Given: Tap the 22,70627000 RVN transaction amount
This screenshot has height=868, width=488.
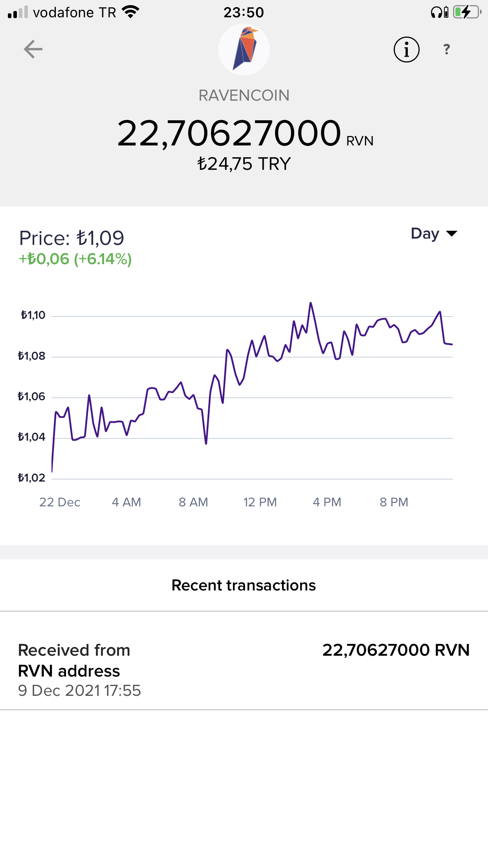Looking at the screenshot, I should [x=396, y=650].
